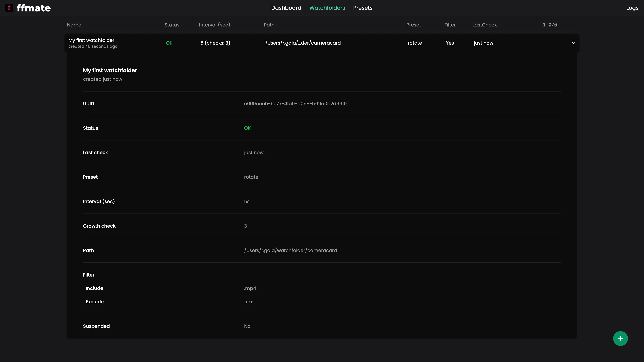Viewport: 644px width, 362px height.
Task: Click the full path /Users/r.gala/watchfolder/cameracard
Action: 290,251
